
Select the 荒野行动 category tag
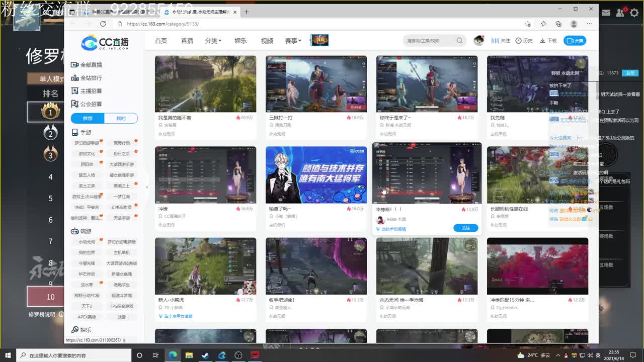122,143
